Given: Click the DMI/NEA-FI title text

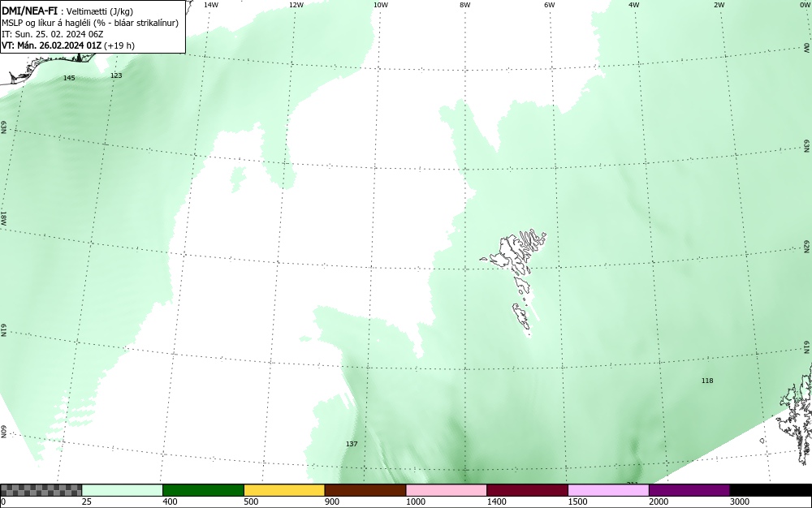Looking at the screenshot, I should 29,11.
